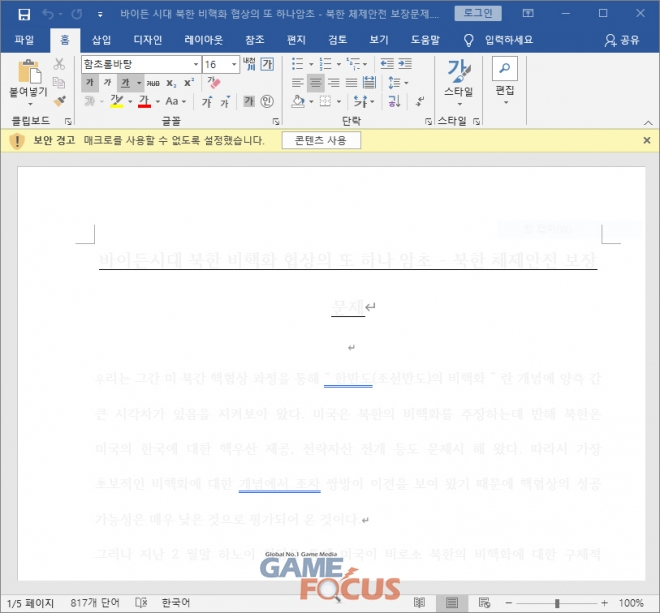This screenshot has width=660, height=613.
Task: Click the Format Painter brush icon
Action: point(59,101)
